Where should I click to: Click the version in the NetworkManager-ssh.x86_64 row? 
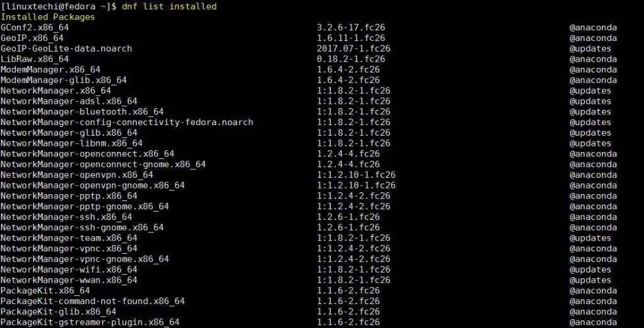tap(348, 217)
